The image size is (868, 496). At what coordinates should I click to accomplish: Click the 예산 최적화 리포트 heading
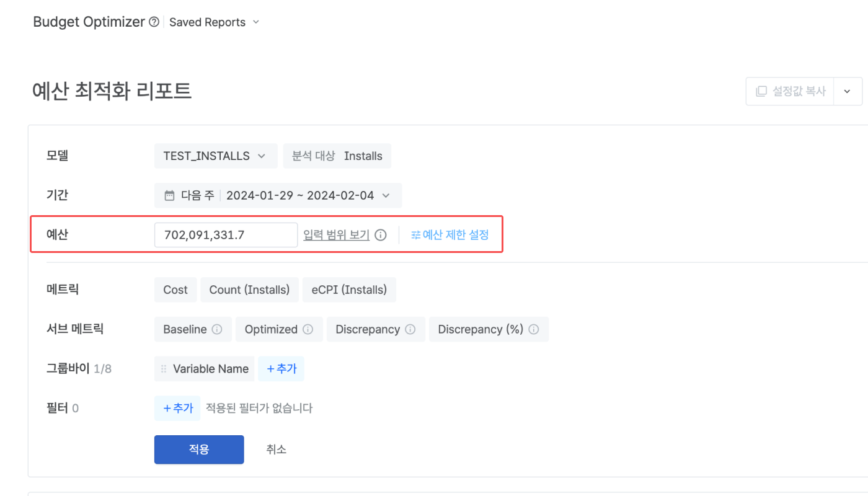coord(112,91)
